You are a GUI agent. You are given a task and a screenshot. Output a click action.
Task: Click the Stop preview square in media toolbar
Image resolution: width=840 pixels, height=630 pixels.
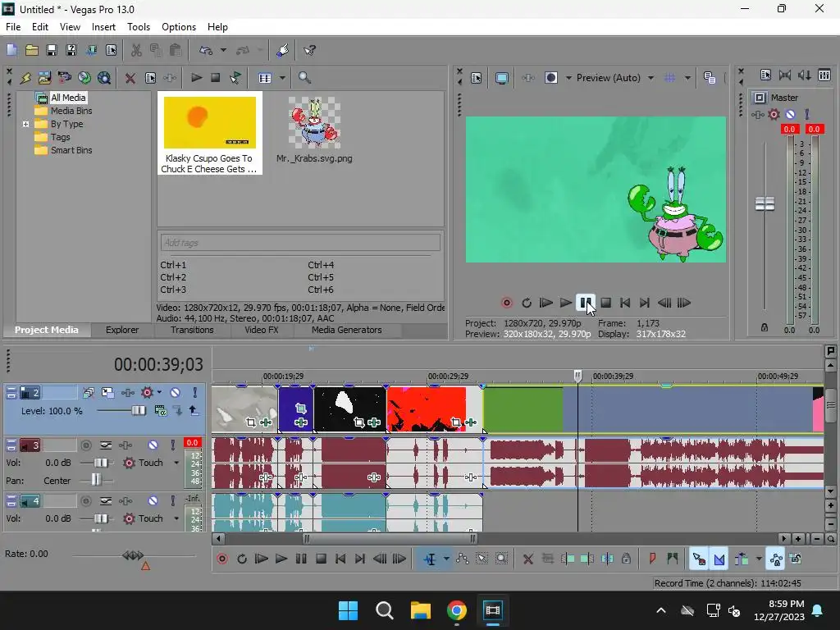click(216, 78)
